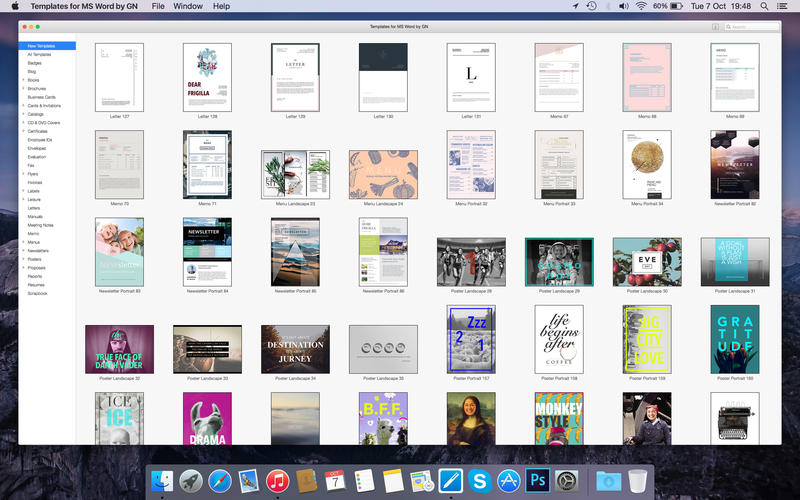Viewport: 800px width, 500px height.
Task: Click Wi-Fi status icon in menu bar
Action: pyautogui.click(x=641, y=6)
